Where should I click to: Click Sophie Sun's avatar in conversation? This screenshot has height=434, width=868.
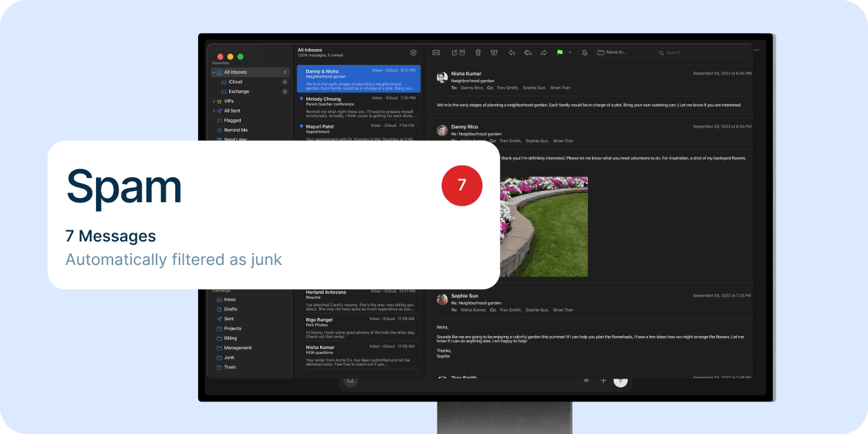pyautogui.click(x=442, y=299)
